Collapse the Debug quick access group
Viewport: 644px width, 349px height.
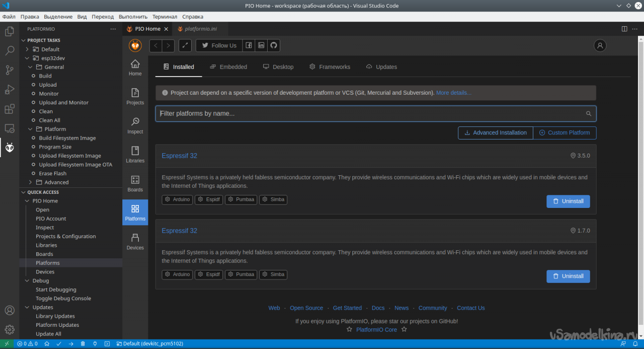click(27, 281)
